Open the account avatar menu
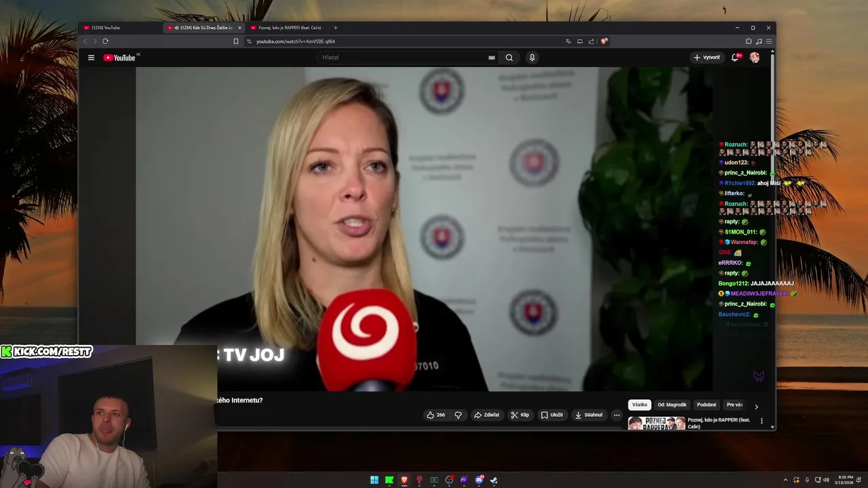Image resolution: width=868 pixels, height=488 pixels. pyautogui.click(x=754, y=58)
